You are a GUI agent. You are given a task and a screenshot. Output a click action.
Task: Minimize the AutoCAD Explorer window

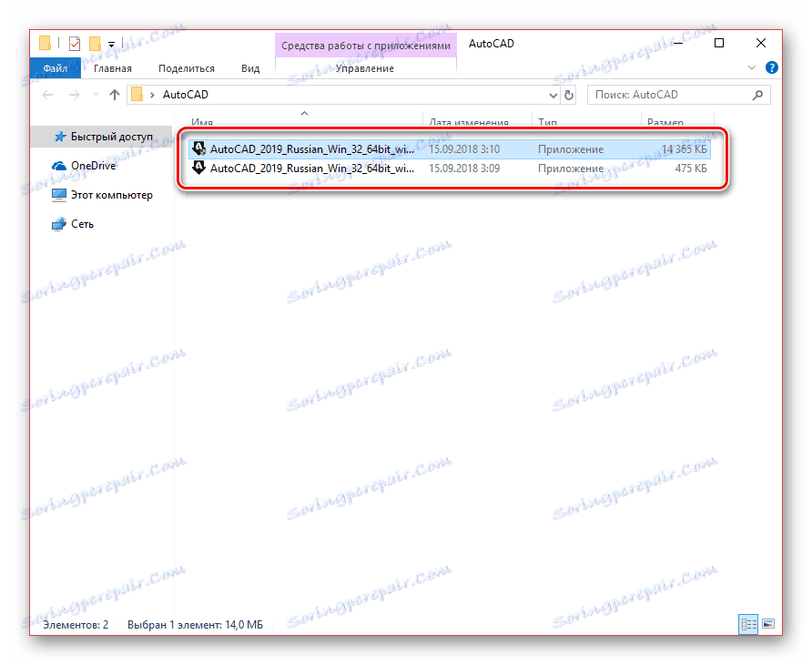click(678, 43)
